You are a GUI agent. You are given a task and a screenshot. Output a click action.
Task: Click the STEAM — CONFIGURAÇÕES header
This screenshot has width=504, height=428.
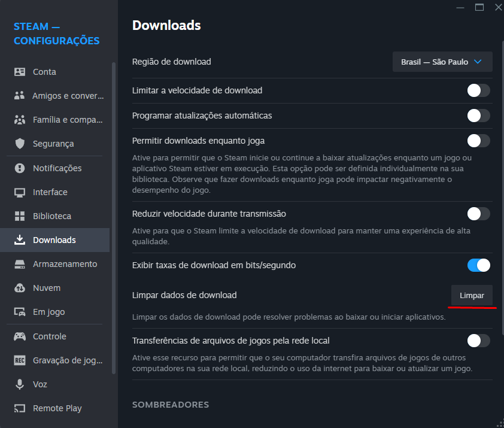click(57, 34)
